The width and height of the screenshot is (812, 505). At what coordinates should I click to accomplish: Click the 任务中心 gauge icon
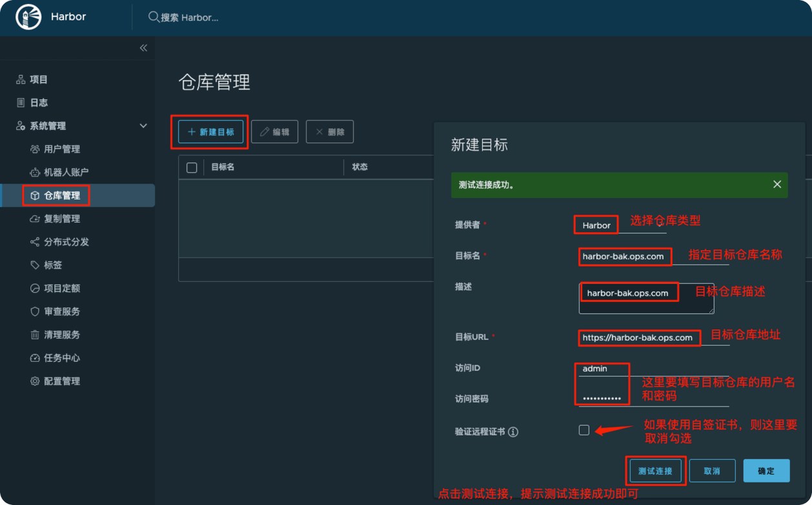point(35,358)
